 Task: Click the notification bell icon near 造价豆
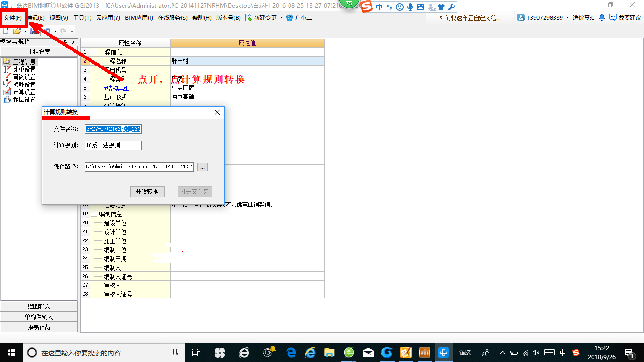point(602,17)
